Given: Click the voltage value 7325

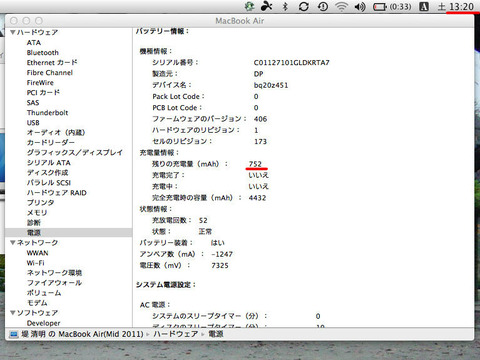Looking at the screenshot, I should pyautogui.click(x=220, y=265).
